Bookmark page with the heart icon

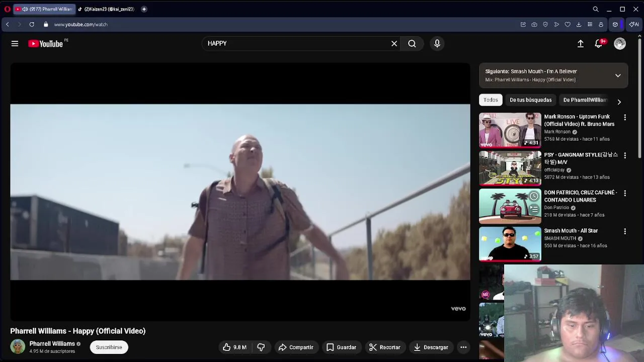coord(568,24)
